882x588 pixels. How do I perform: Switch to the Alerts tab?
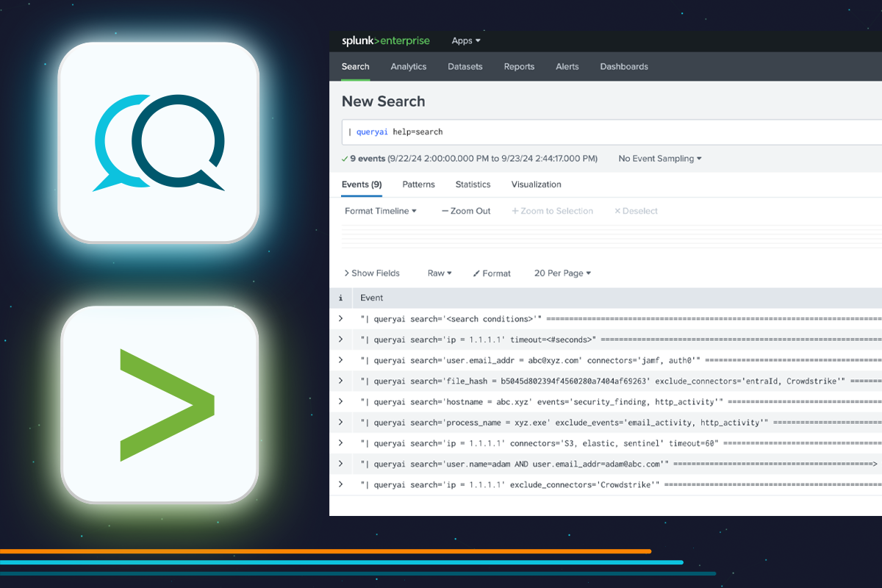tap(567, 66)
